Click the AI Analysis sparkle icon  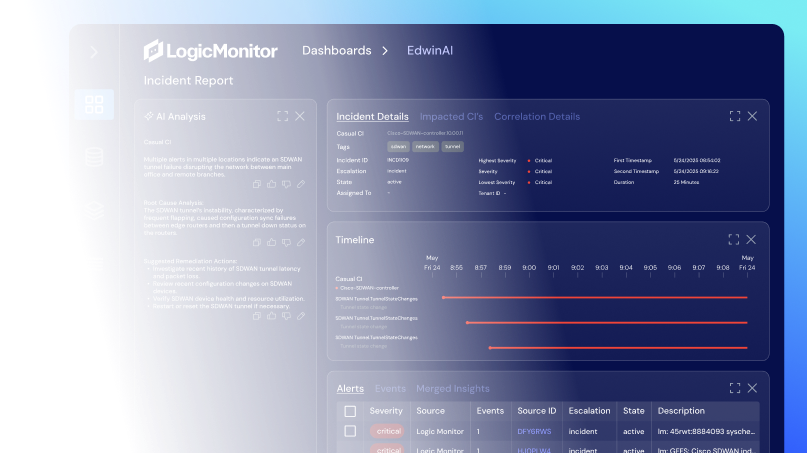pos(149,116)
